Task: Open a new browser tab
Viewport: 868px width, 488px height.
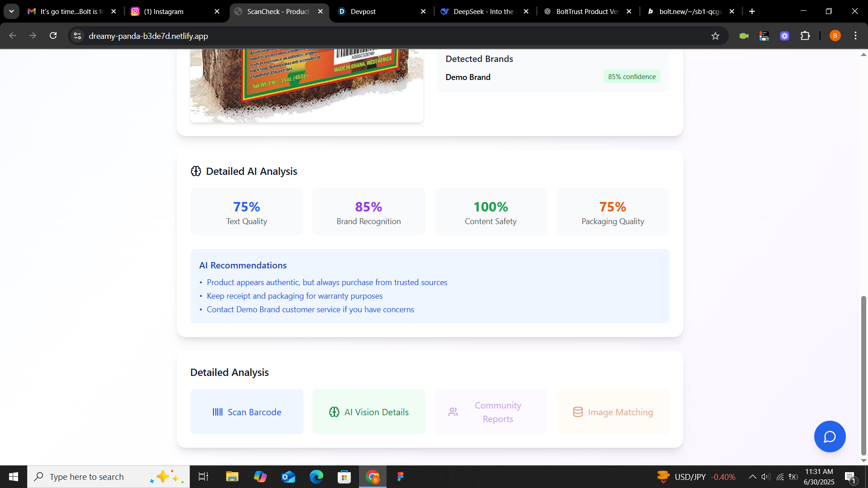Action: [x=752, y=11]
